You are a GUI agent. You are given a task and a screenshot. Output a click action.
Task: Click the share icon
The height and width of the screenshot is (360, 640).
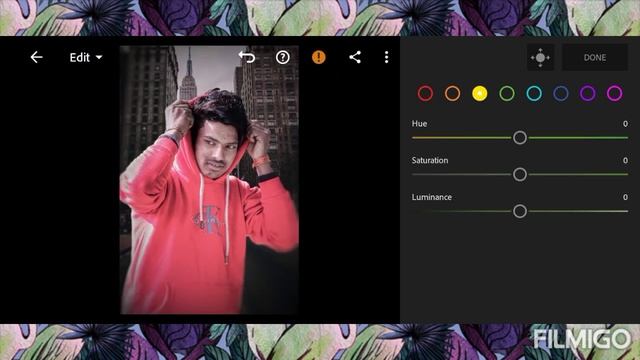355,57
